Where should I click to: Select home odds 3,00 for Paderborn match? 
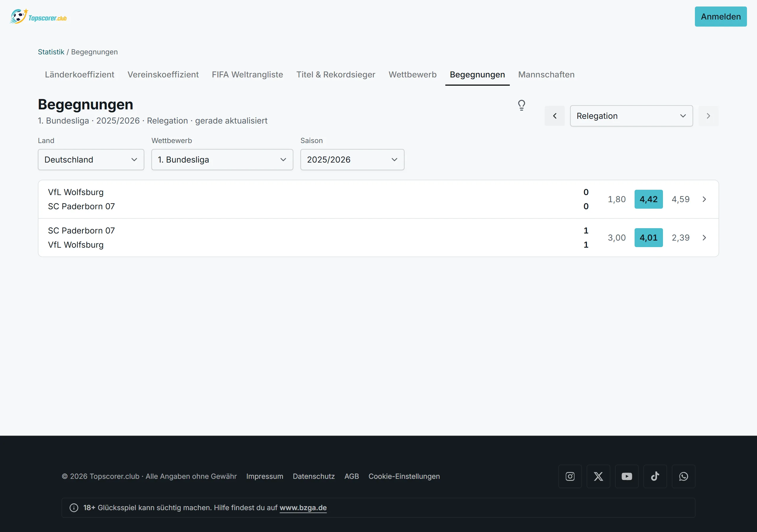(x=617, y=238)
